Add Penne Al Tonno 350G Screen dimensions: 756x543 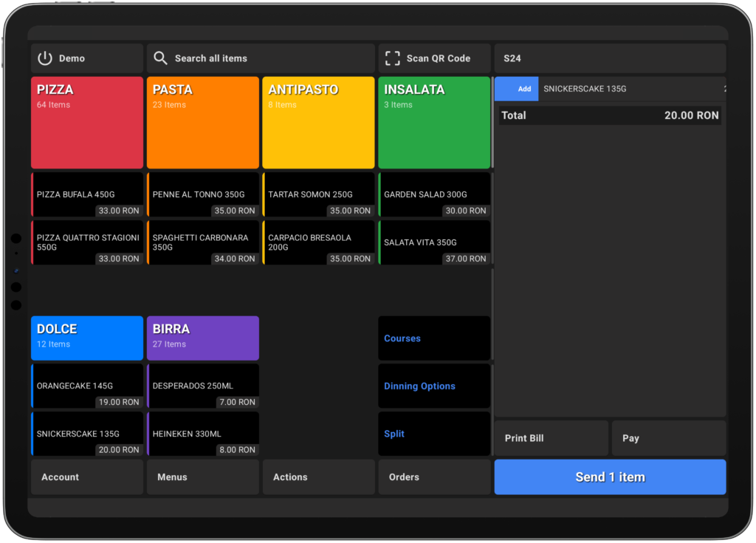click(x=203, y=194)
